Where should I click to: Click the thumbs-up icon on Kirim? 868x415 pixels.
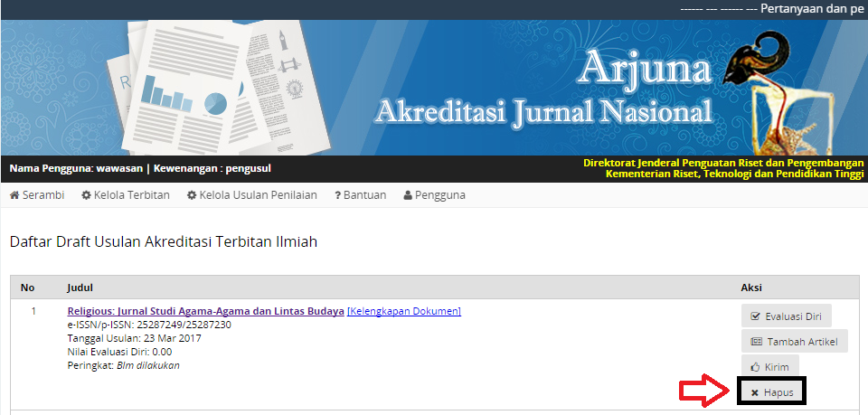(756, 367)
